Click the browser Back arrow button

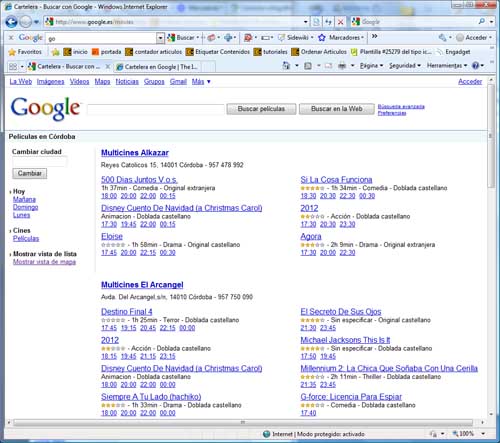[x=11, y=22]
